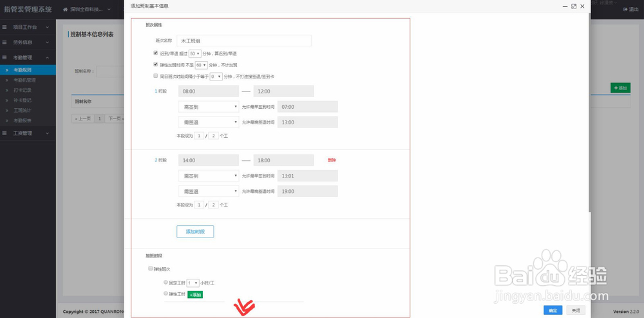Click the hamburger icon beside 工资管理
Viewport: 644px width, 318px height.
(5, 133)
